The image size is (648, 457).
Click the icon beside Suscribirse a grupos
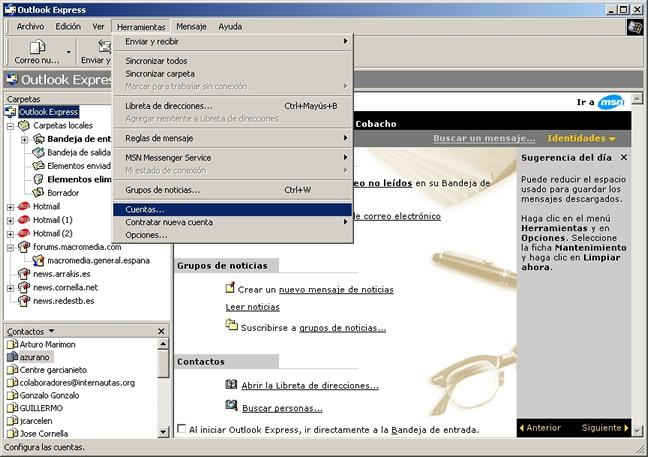coord(231,325)
